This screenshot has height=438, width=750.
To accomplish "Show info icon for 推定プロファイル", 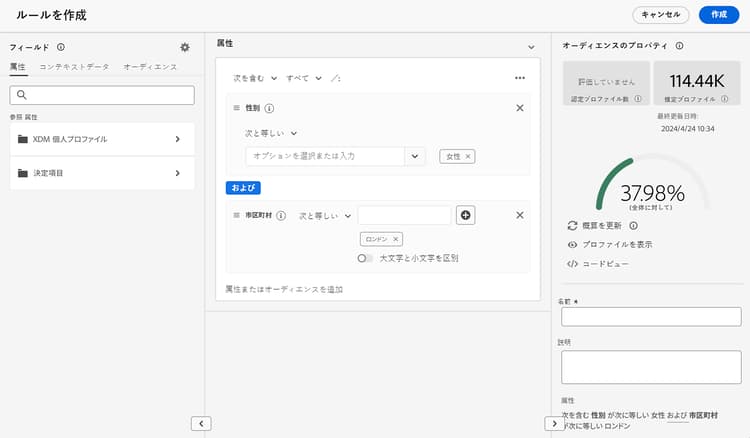I will [724, 99].
